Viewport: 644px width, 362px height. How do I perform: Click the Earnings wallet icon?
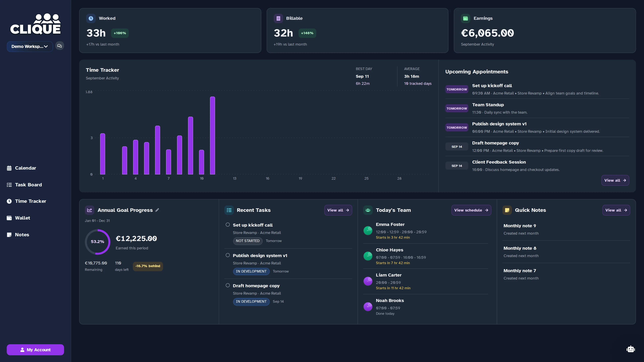point(466,18)
